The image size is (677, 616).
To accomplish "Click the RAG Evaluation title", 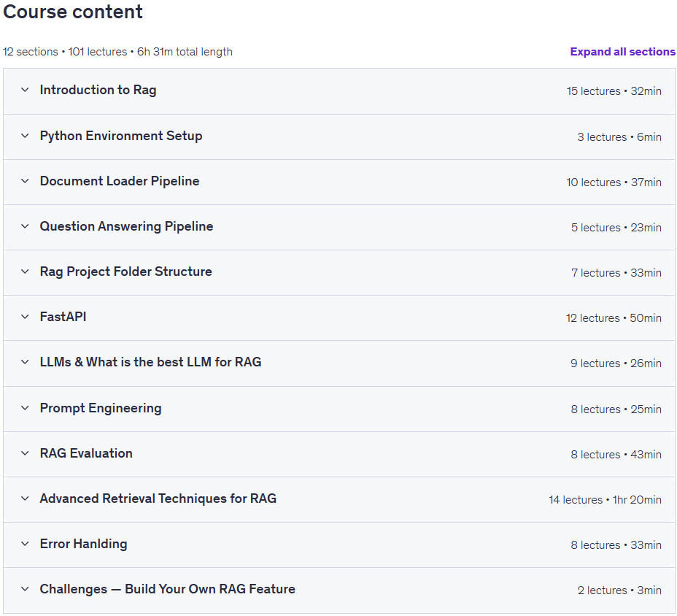I will point(86,453).
